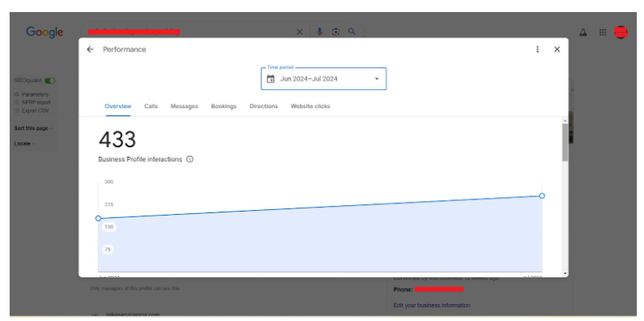Image resolution: width=644 pixels, height=321 pixels.
Task: Open the Time period dropdown
Action: point(324,79)
